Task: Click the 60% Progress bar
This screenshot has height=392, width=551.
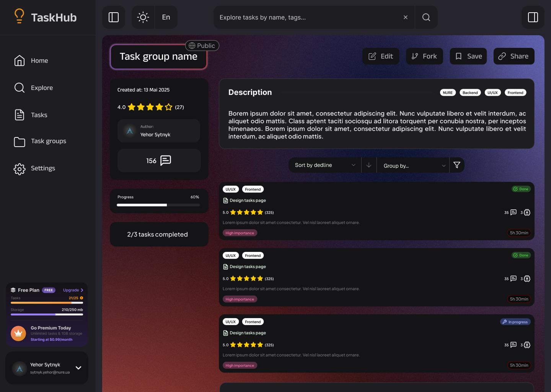Action: click(158, 205)
